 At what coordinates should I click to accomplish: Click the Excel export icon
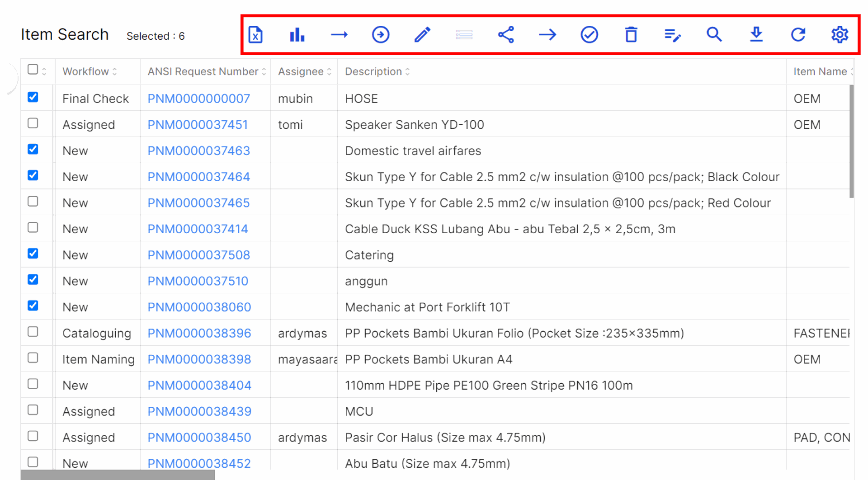point(255,35)
